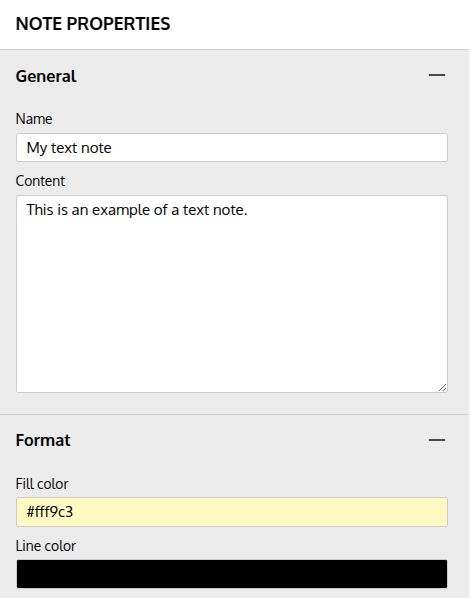
Task: Click the Format section heading
Action: click(43, 440)
